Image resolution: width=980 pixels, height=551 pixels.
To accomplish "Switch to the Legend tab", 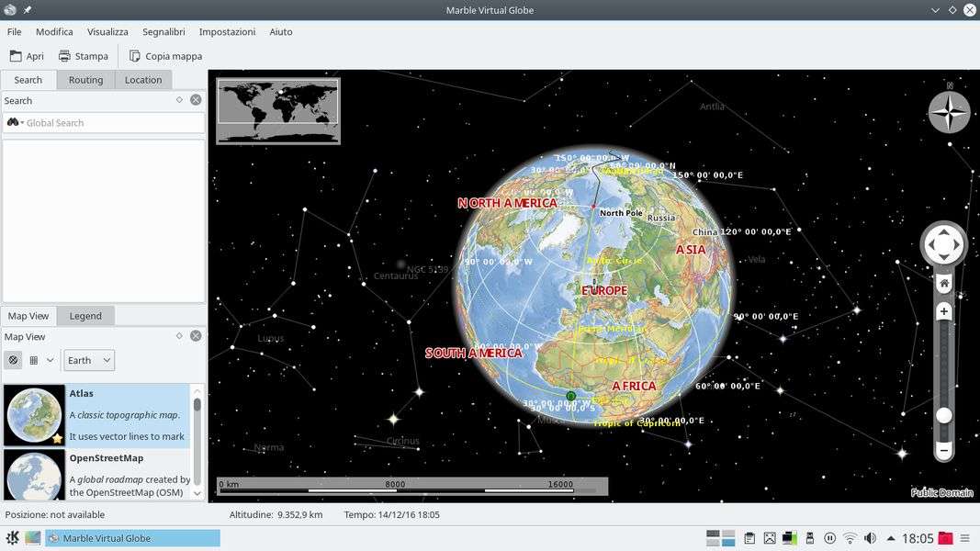I will [x=85, y=316].
